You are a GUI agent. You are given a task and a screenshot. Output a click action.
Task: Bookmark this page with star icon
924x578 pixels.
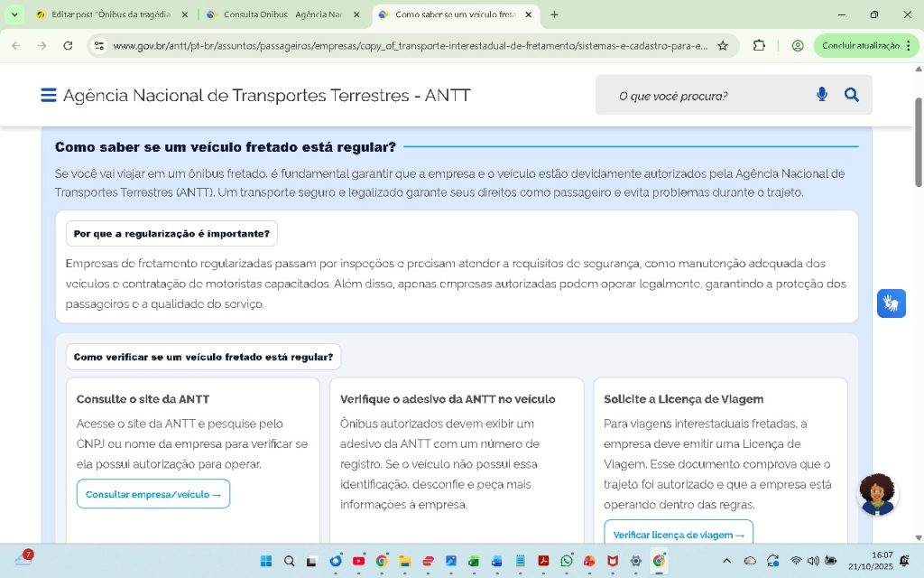point(723,45)
